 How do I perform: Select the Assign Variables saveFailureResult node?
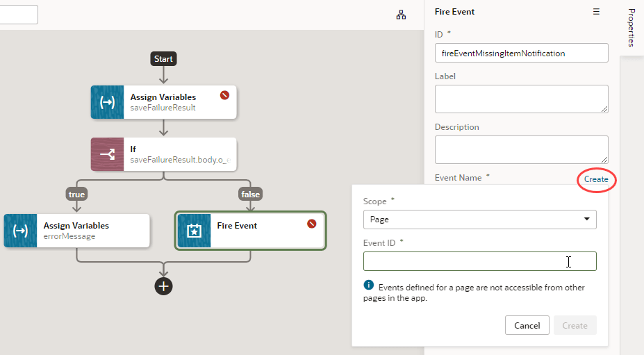tap(163, 102)
